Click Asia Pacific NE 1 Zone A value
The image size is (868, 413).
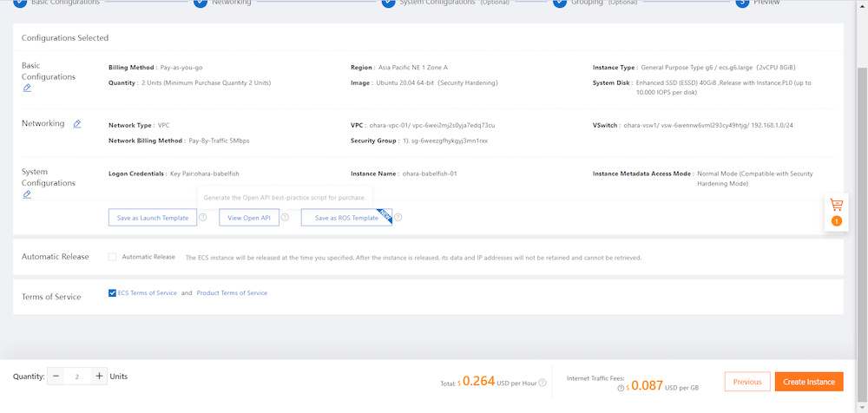tap(413, 68)
